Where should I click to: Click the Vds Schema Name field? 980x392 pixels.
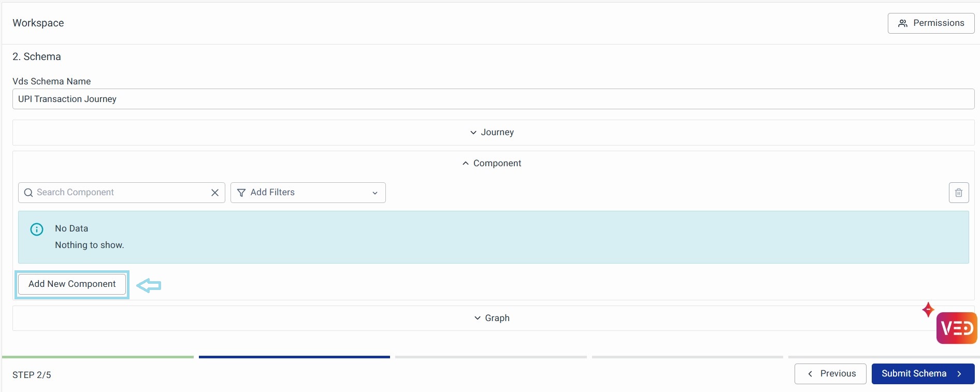pos(493,99)
